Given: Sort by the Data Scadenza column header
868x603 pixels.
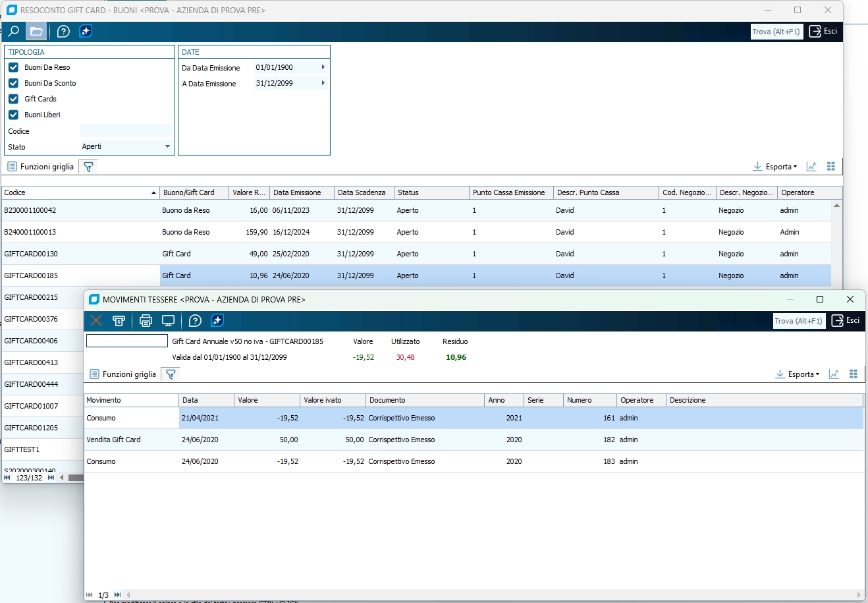Looking at the screenshot, I should click(x=362, y=192).
